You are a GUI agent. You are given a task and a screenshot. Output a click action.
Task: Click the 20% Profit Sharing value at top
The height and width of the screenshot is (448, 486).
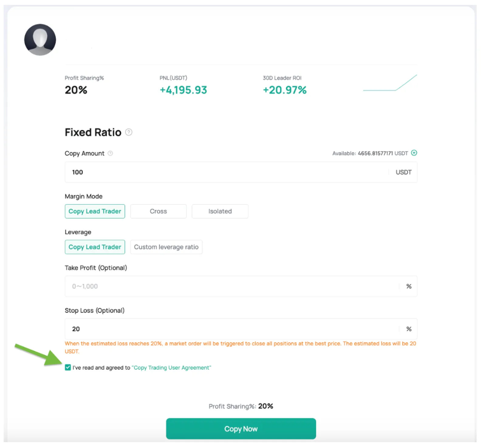click(x=76, y=90)
